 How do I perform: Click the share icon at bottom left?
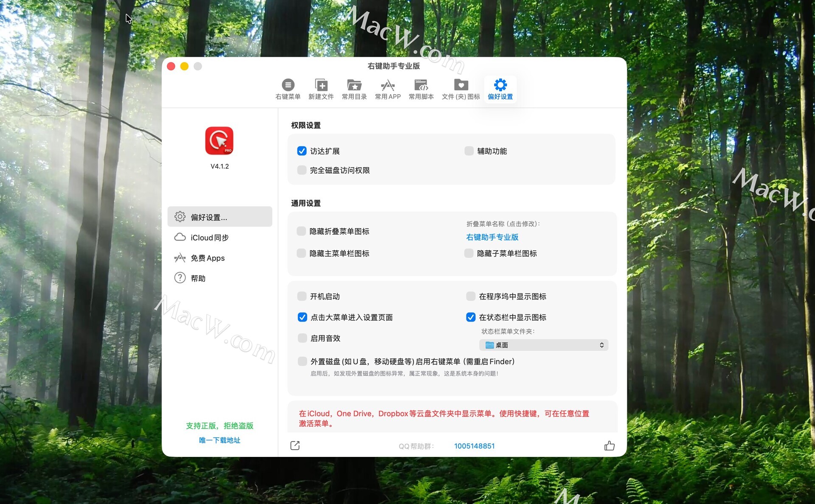coord(295,445)
